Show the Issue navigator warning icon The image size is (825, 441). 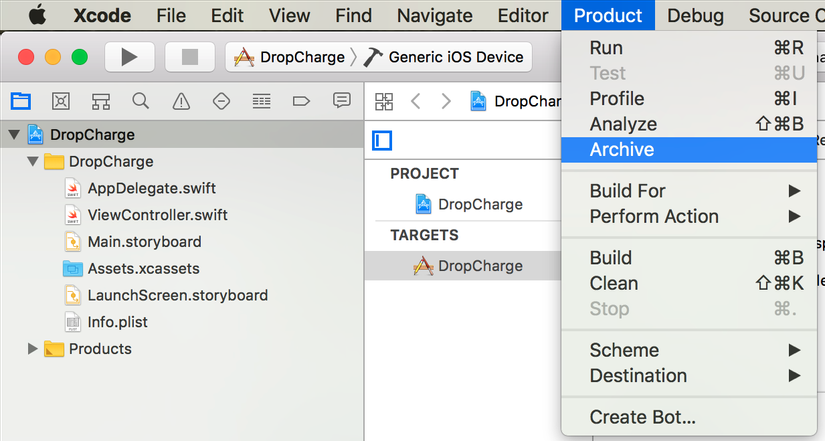[181, 101]
